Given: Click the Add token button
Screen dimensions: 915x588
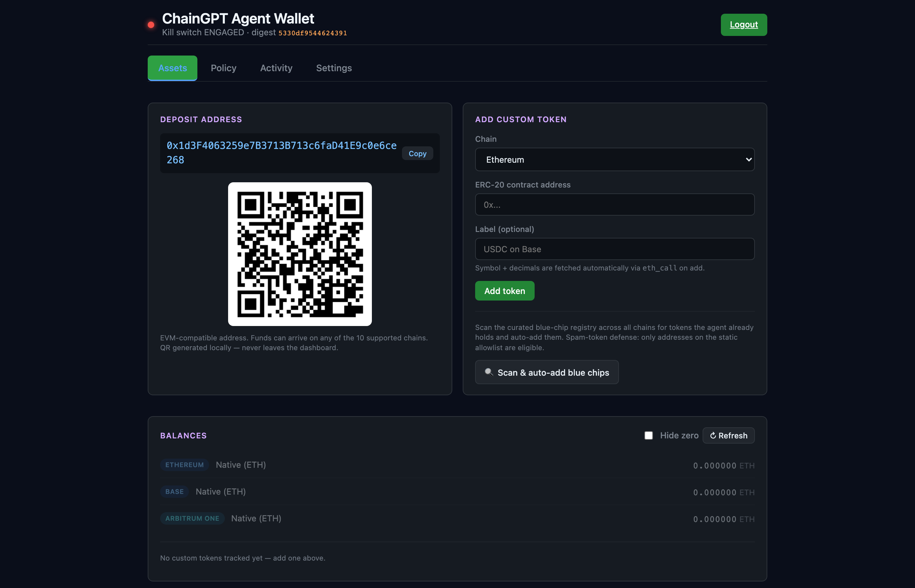Looking at the screenshot, I should (505, 291).
